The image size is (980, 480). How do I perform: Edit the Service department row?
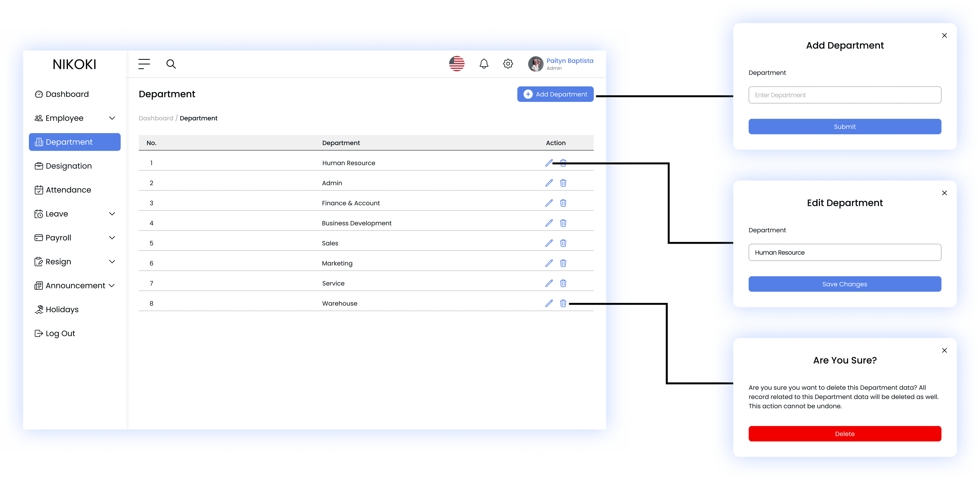549,284
